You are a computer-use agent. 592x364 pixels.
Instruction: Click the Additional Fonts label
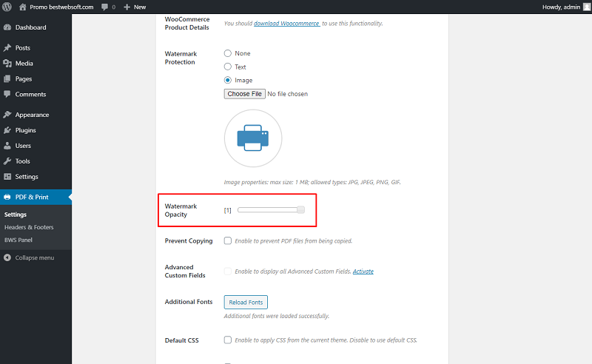(189, 302)
